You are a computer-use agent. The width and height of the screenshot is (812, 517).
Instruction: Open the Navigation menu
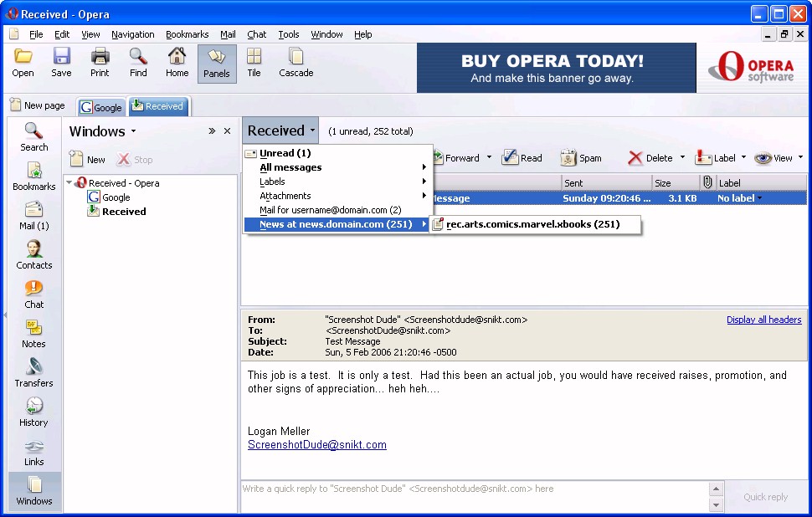pos(132,34)
